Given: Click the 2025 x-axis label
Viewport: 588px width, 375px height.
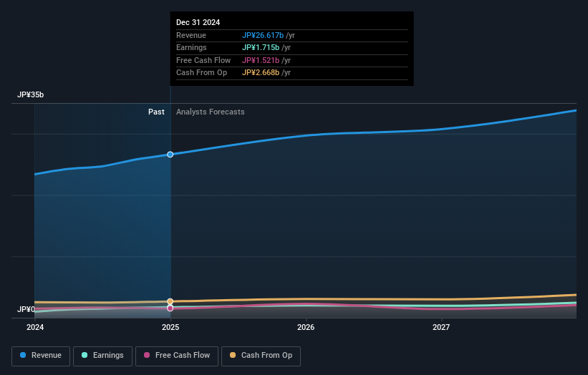Looking at the screenshot, I should (170, 327).
